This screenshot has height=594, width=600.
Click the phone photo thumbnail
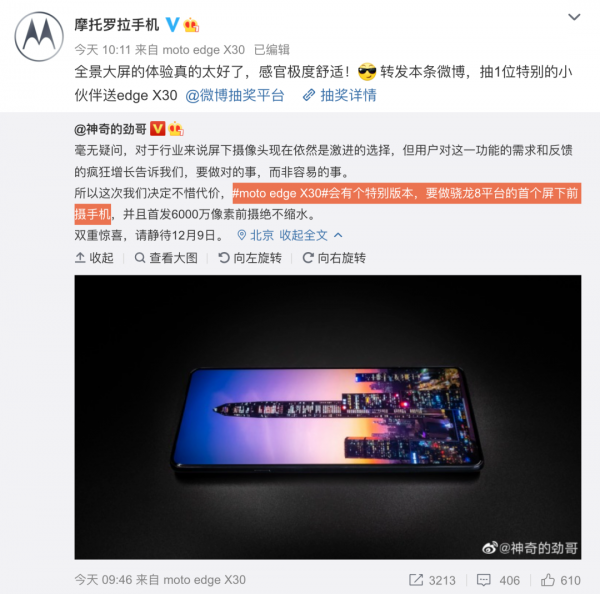[328, 417]
